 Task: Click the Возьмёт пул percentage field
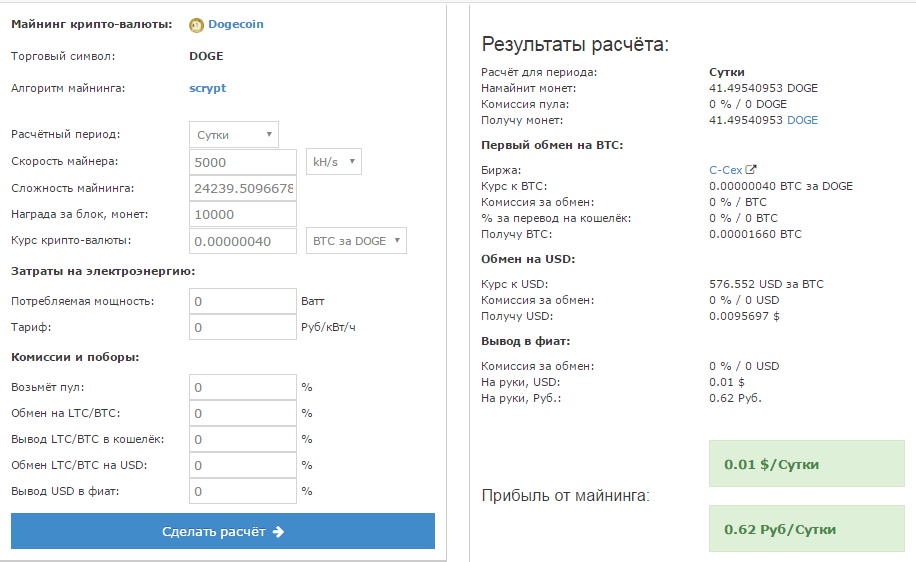(x=242, y=387)
